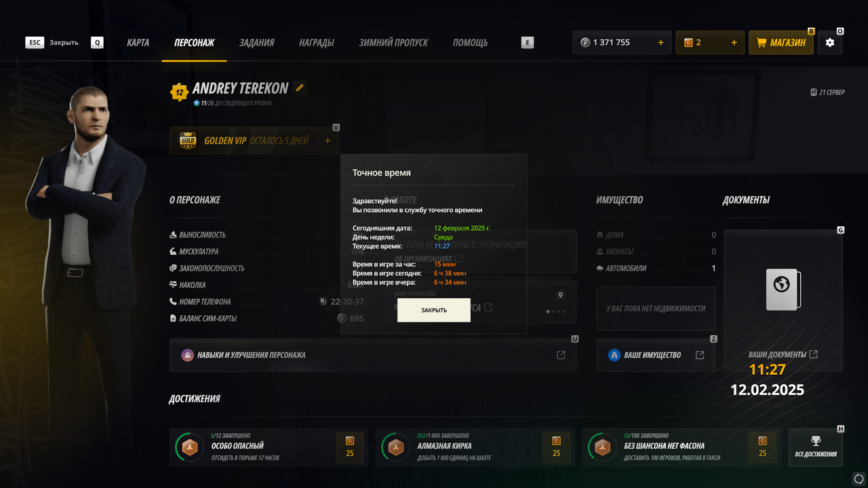Viewport: 868px width, 488px height.
Task: Open the passport documents icon
Action: pyautogui.click(x=783, y=289)
